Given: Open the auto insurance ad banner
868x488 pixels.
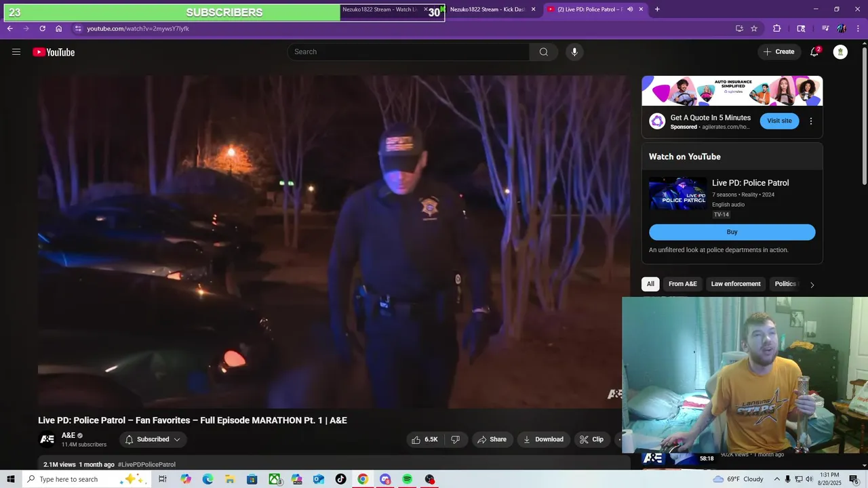Looking at the screenshot, I should 732,91.
